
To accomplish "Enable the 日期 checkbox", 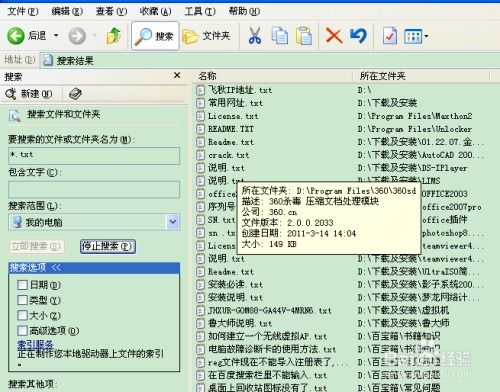I will 23,285.
